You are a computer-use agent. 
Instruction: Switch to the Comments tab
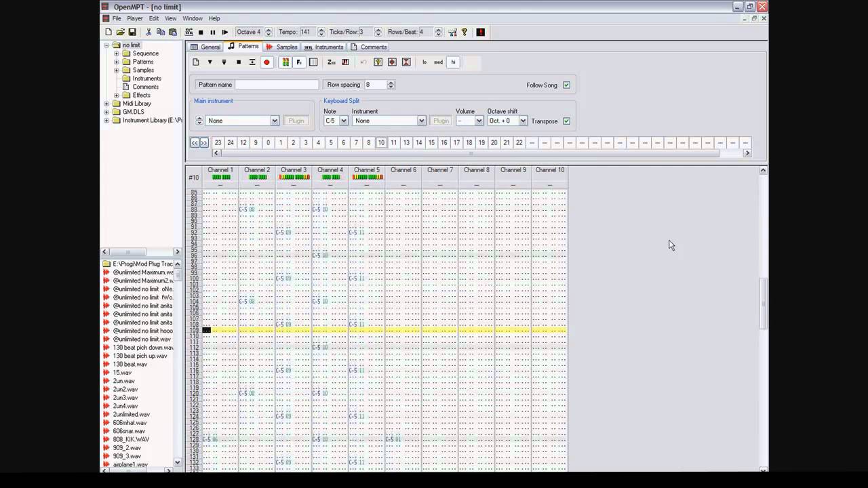click(368, 47)
